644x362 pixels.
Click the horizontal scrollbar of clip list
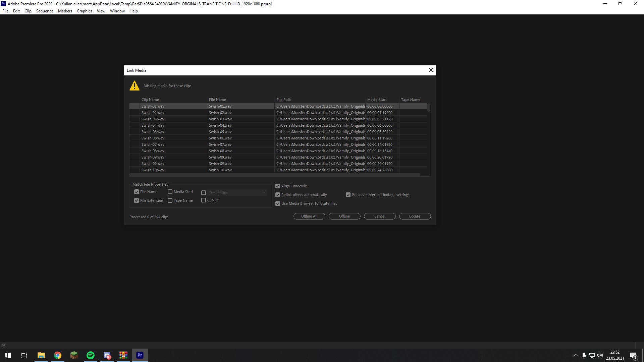click(x=275, y=175)
